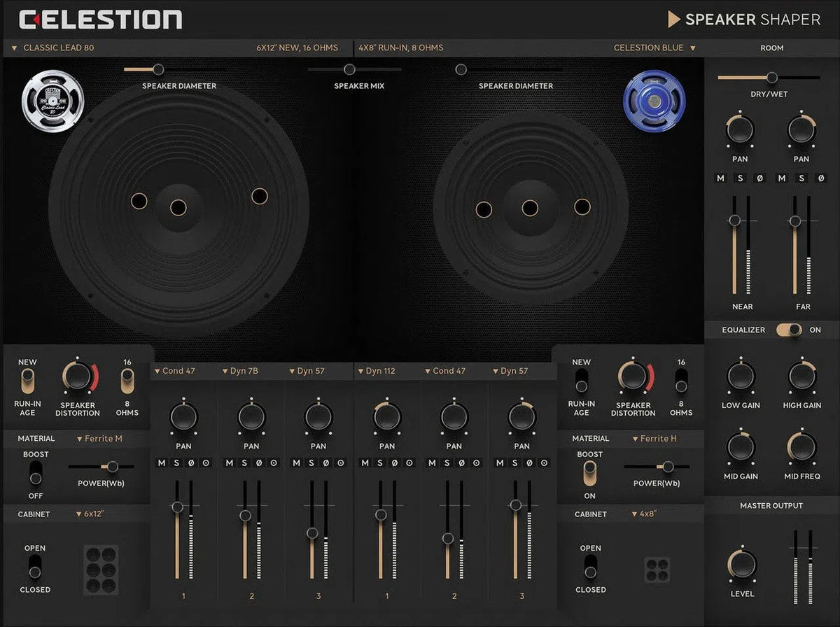Select the Celestion Blue speaker menu
This screenshot has height=627, width=840.
tap(650, 48)
